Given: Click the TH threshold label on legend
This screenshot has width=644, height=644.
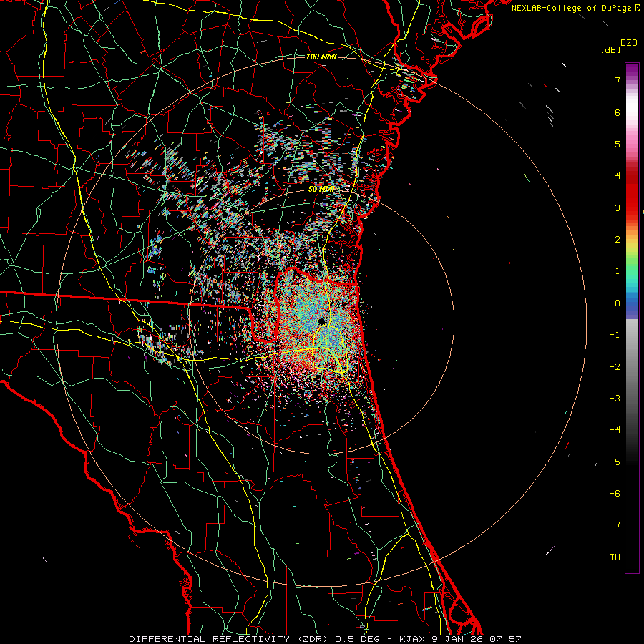Looking at the screenshot, I should point(615,557).
